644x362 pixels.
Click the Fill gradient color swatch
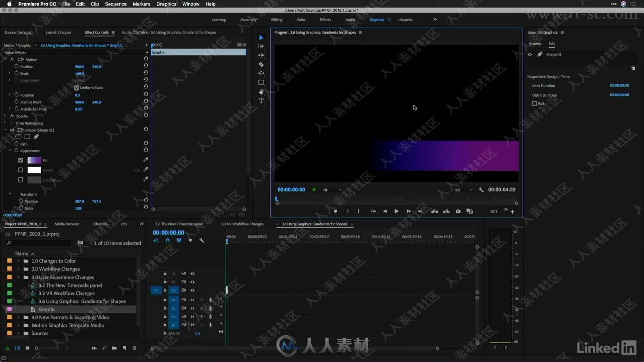click(34, 160)
